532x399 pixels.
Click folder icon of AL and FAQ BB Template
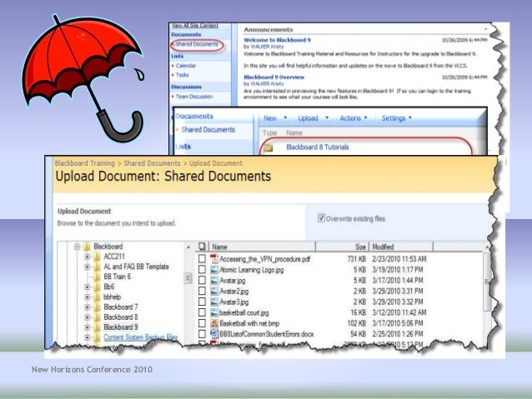(97, 267)
